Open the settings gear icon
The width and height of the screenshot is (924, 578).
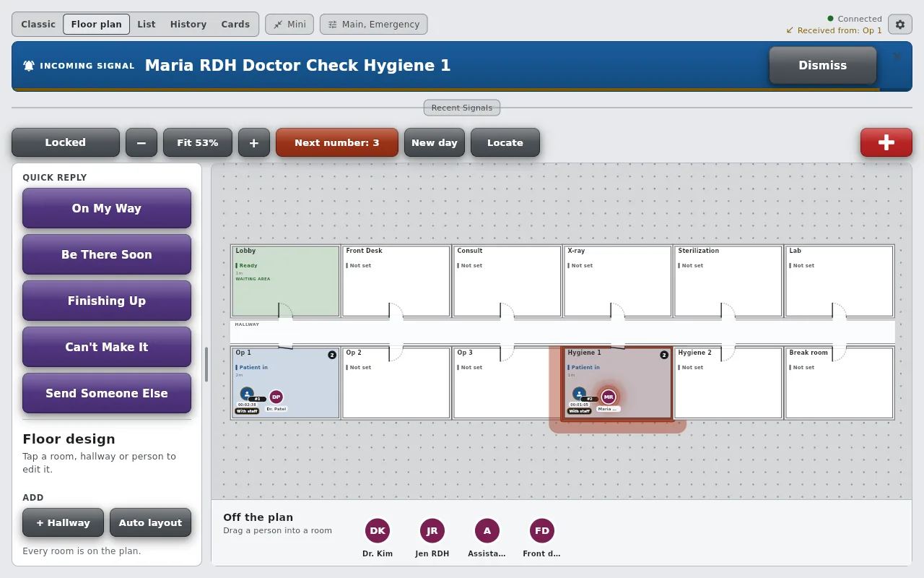click(899, 25)
